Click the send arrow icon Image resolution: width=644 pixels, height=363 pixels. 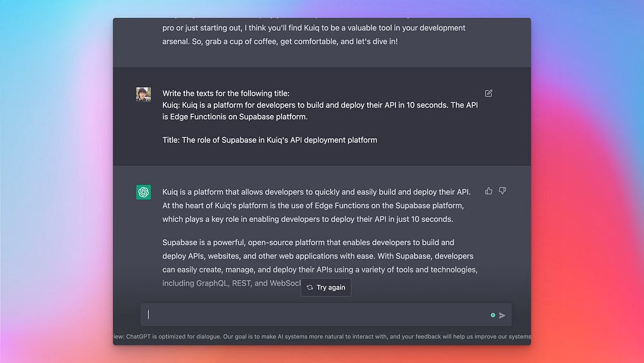click(502, 315)
